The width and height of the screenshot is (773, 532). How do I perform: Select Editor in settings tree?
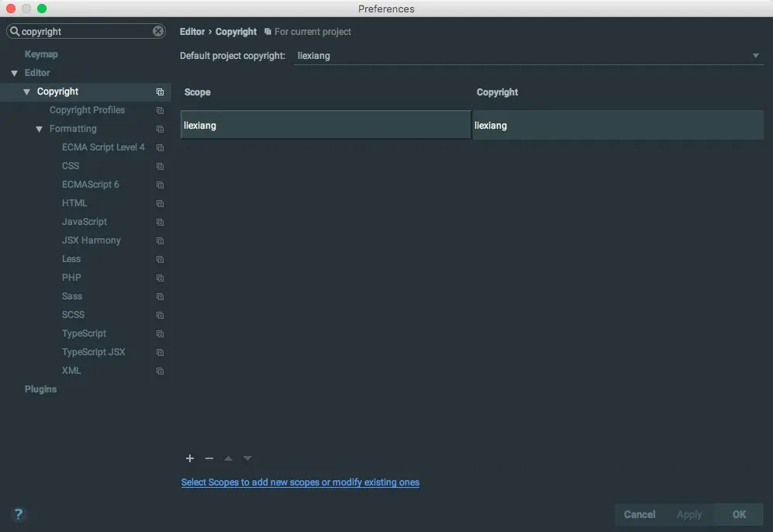tap(37, 73)
